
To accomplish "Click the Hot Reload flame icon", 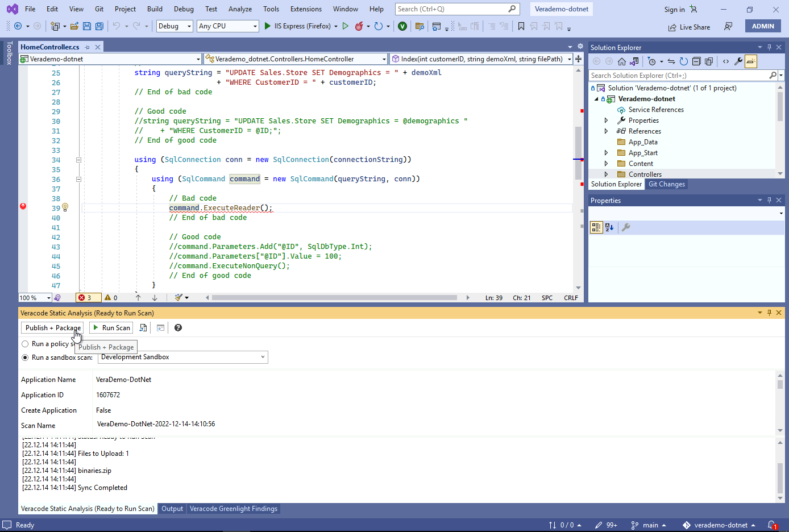I will point(359,26).
